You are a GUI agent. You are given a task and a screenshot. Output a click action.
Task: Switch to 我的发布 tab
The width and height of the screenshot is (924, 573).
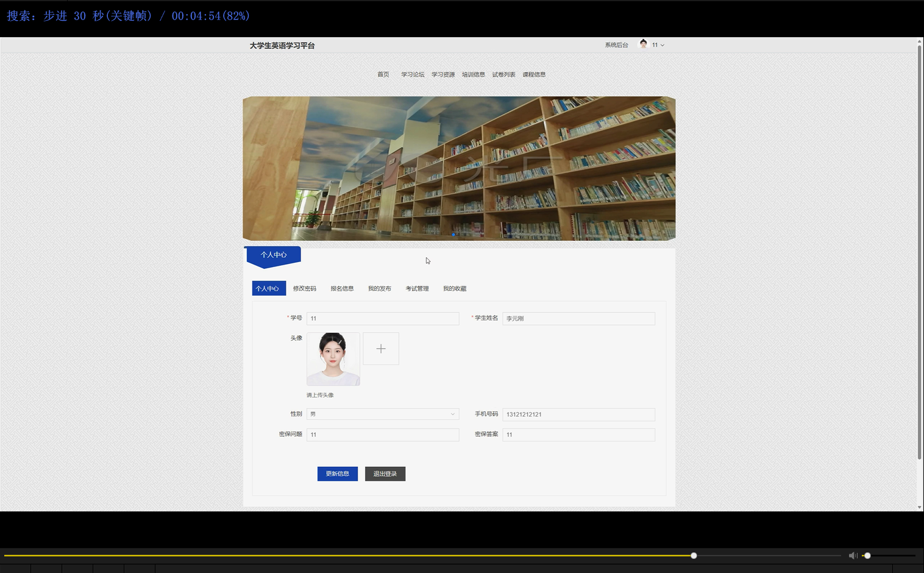(380, 288)
